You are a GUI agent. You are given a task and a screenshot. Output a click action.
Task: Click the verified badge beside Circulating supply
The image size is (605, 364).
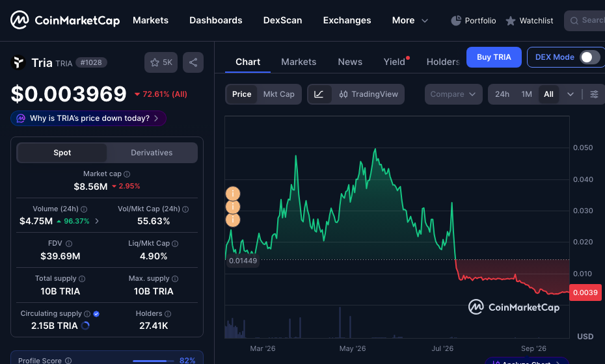coord(96,314)
